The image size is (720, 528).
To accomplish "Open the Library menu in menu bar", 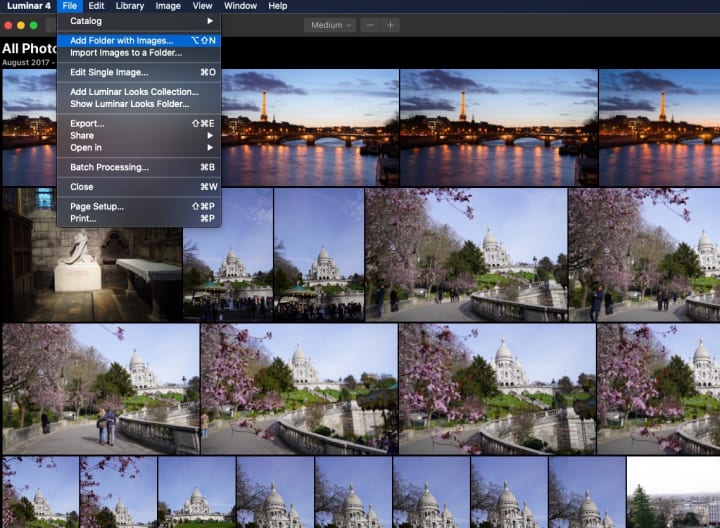I will [x=129, y=6].
